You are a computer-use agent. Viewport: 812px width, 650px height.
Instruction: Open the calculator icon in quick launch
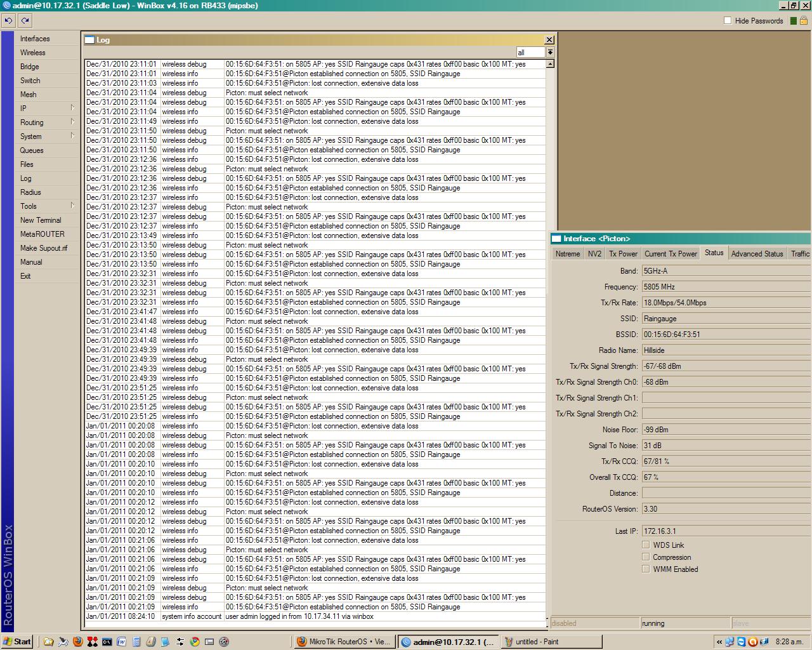pos(136,642)
